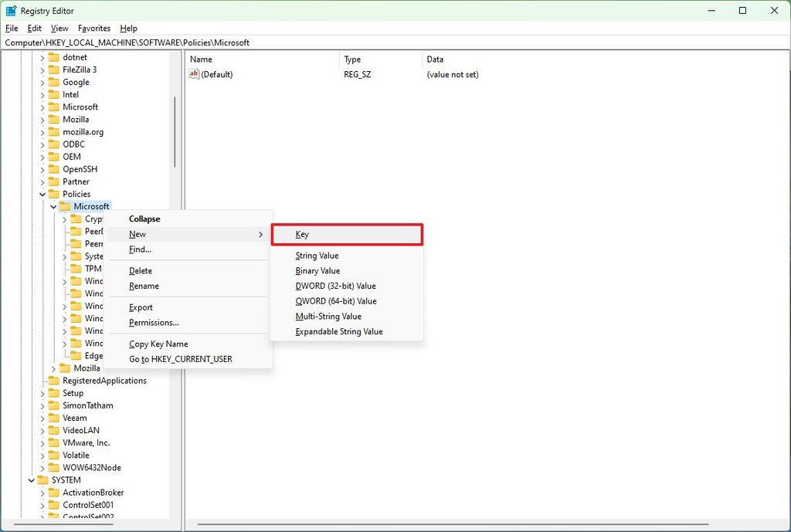
Task: Click the tree pane vertical scrollbar
Action: click(175, 132)
